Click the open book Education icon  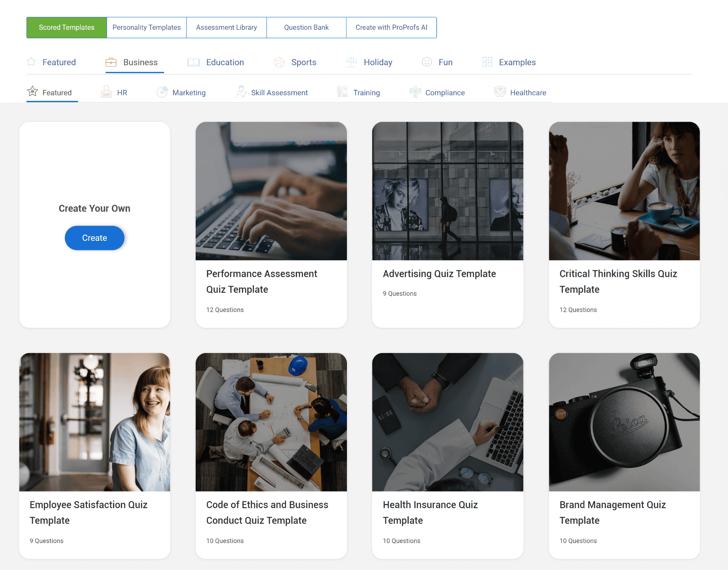click(193, 62)
